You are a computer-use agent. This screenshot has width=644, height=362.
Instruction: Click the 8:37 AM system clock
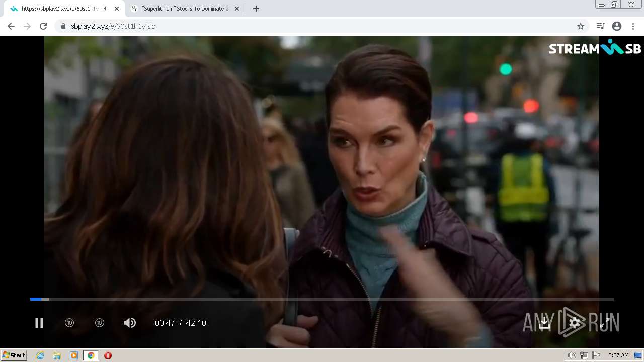point(618,355)
